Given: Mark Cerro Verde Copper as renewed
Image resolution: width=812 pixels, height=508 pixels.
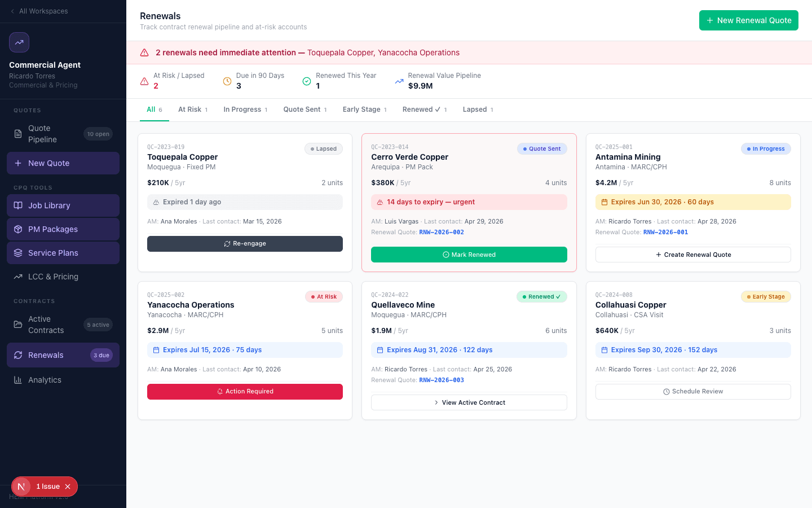Looking at the screenshot, I should coord(469,255).
